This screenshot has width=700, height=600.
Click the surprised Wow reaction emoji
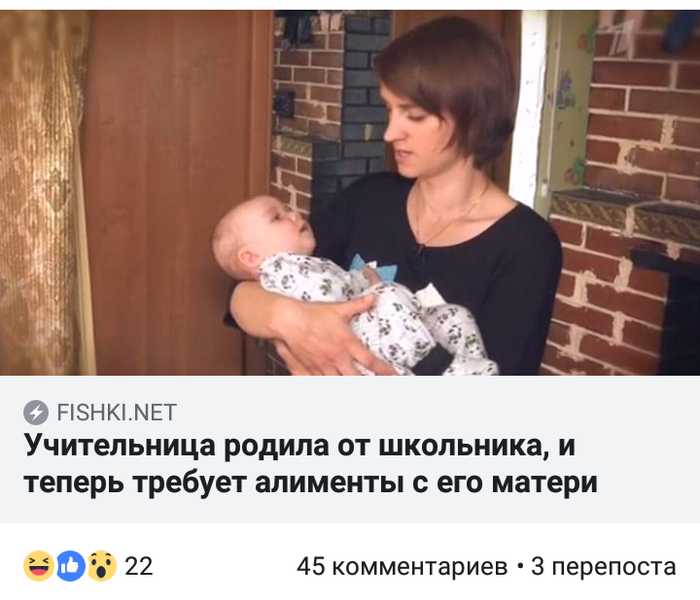(x=102, y=566)
